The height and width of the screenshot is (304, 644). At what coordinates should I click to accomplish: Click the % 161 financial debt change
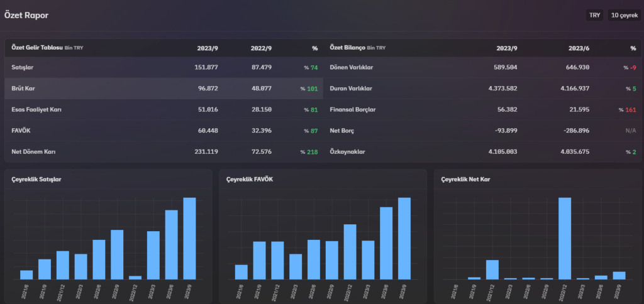628,109
